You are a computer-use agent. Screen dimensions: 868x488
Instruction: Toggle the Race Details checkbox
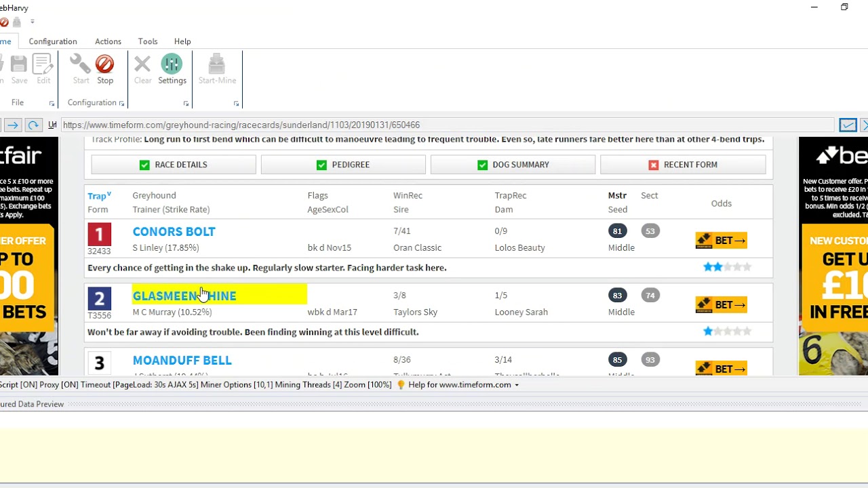(144, 165)
